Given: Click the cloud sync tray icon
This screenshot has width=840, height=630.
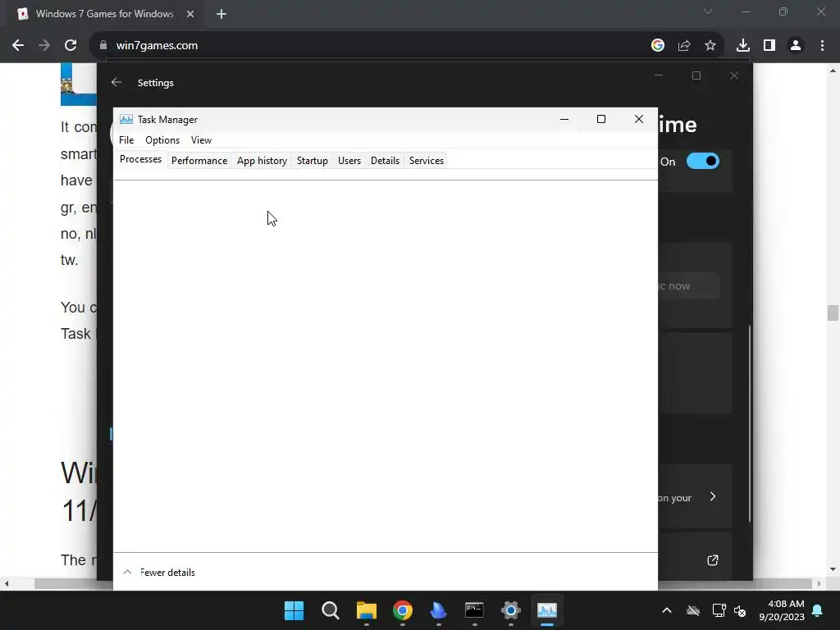Looking at the screenshot, I should [693, 610].
